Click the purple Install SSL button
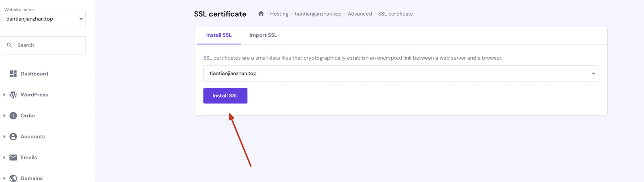 pos(225,95)
